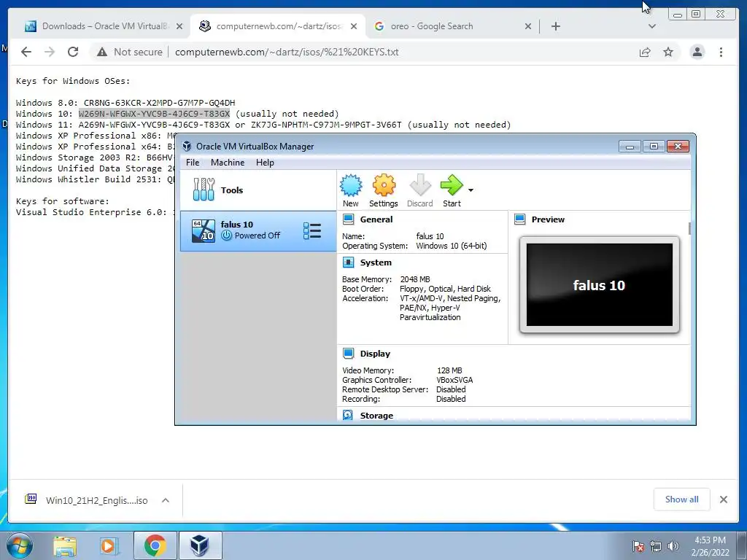Expand options for the Win10 ISO download
The height and width of the screenshot is (560, 747).
click(166, 500)
